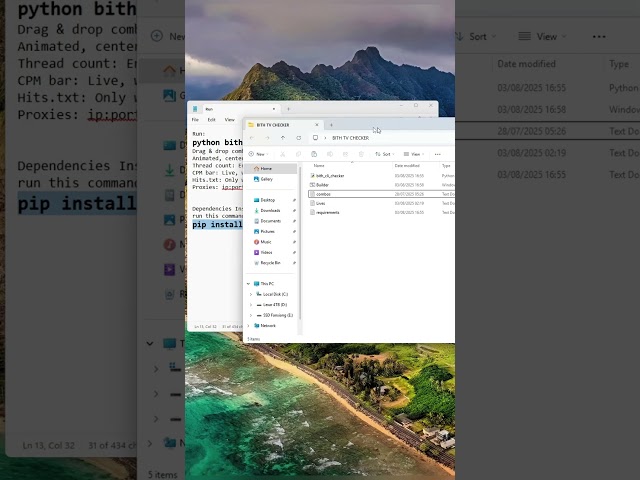Open Gallery from the navigation pane
The width and height of the screenshot is (640, 480).
click(x=266, y=179)
